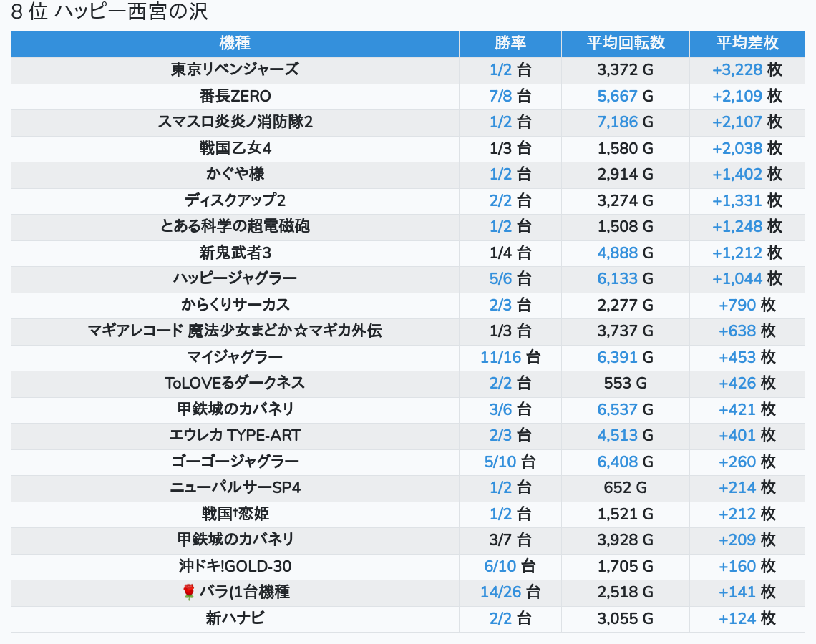Screen dimensions: 816x644
Task: Click the rose icon beside バラ(1台機種
Action: tap(189, 592)
